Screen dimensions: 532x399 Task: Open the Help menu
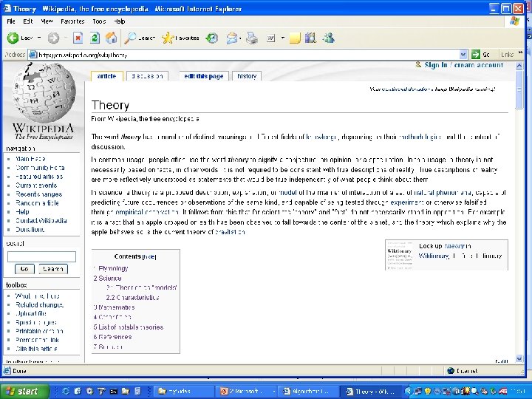pos(120,21)
